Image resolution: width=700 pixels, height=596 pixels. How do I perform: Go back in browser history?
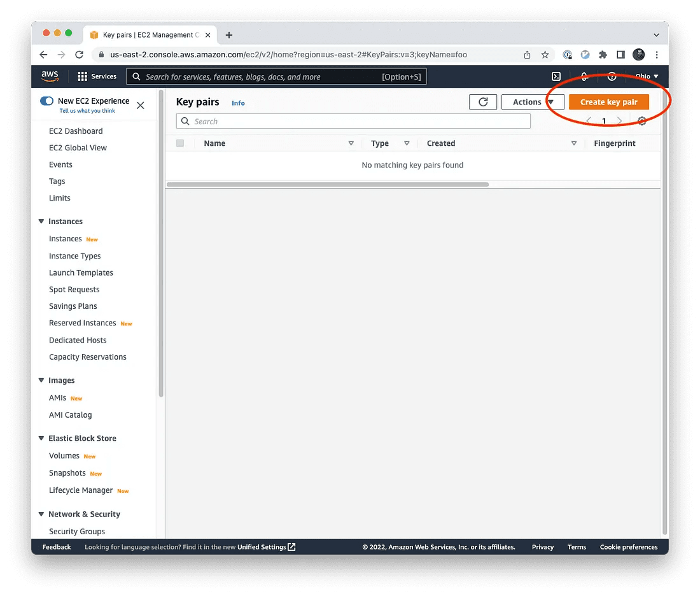click(43, 55)
